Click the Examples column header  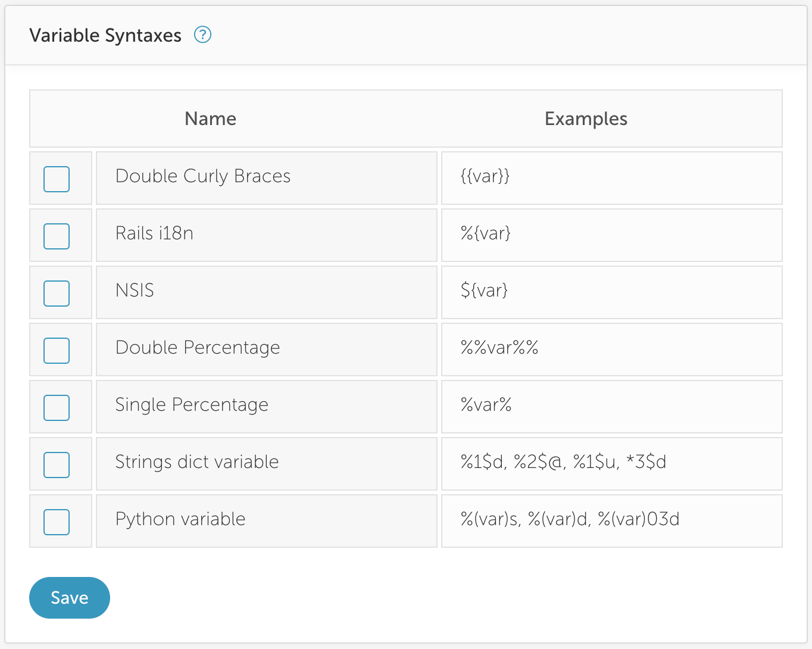pos(586,118)
